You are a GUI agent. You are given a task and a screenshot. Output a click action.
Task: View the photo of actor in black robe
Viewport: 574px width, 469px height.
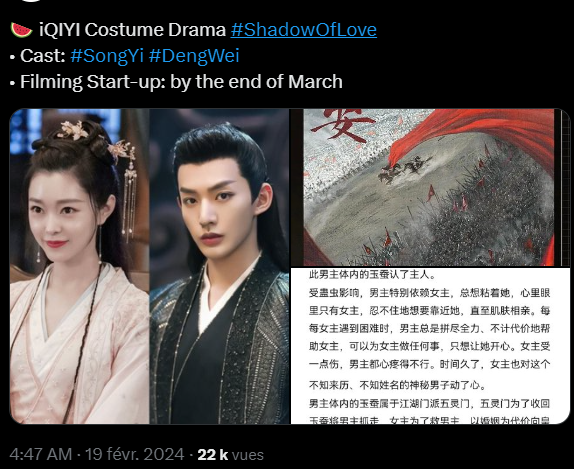(x=220, y=266)
